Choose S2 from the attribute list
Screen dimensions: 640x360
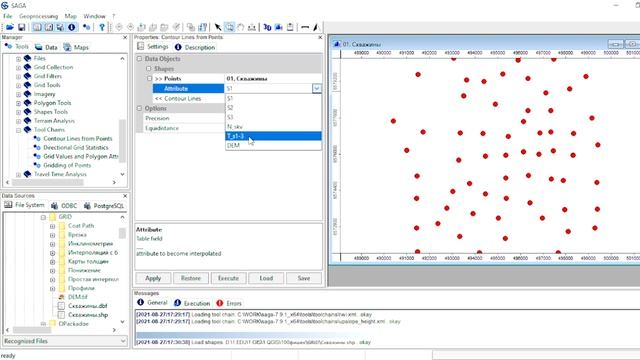(x=273, y=108)
